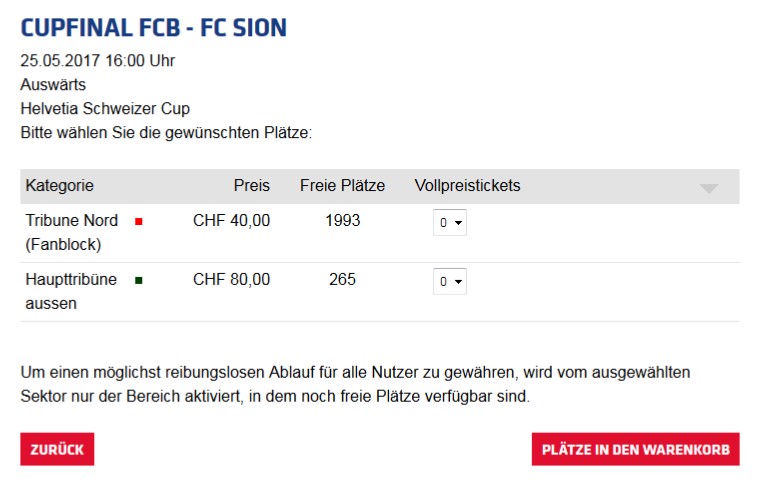Image resolution: width=781 pixels, height=495 pixels.
Task: Click Plätze in den Warenkorb button
Action: [x=635, y=449]
